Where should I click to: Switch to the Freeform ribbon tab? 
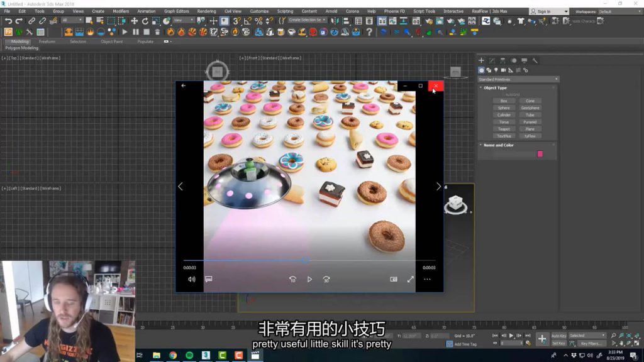click(47, 41)
